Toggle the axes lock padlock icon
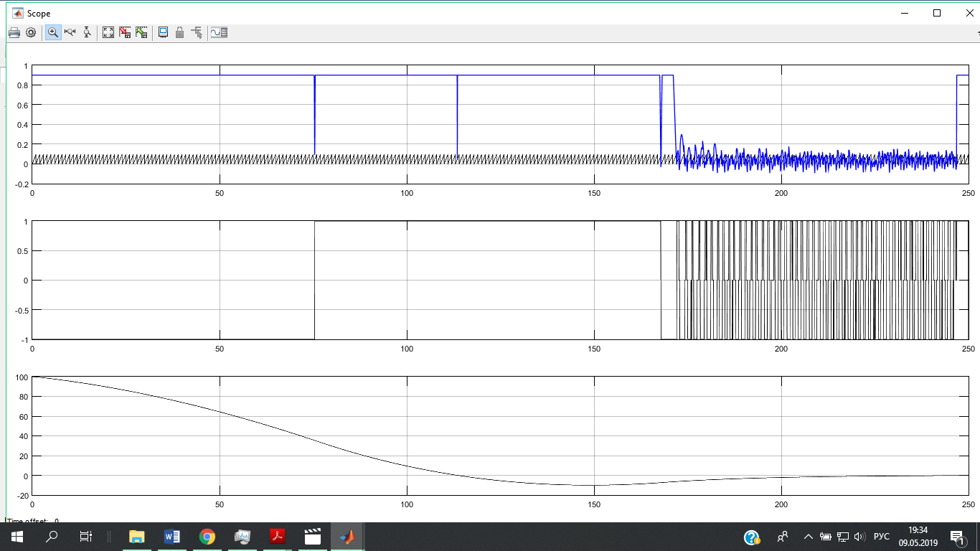The image size is (980, 551). (179, 32)
